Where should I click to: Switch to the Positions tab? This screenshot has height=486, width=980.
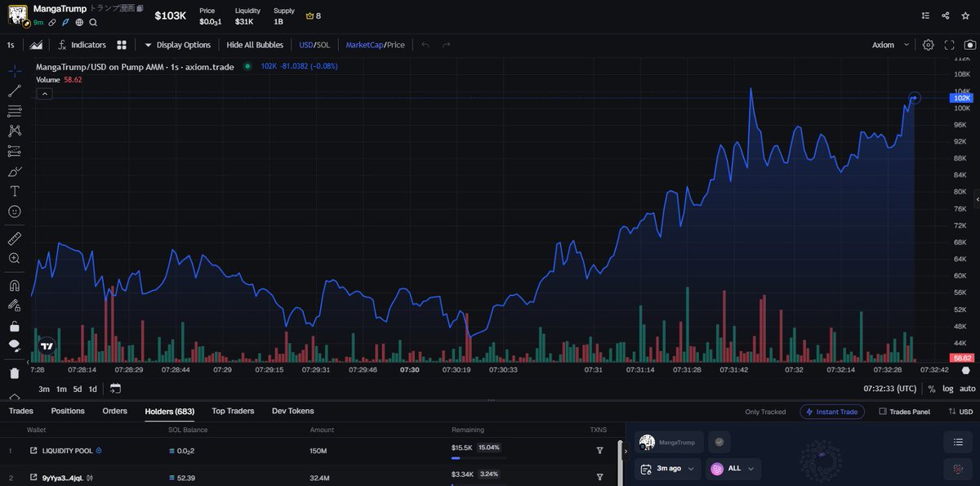(68, 411)
